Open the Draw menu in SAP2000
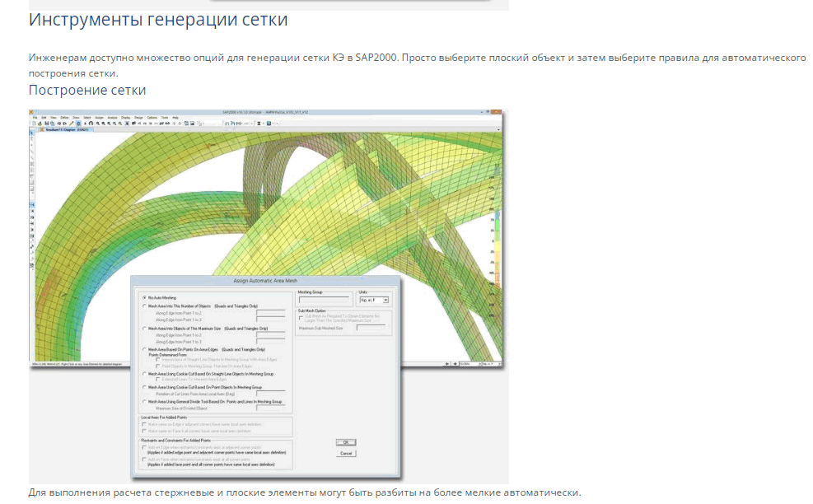The height and width of the screenshot is (504, 813). [x=77, y=118]
